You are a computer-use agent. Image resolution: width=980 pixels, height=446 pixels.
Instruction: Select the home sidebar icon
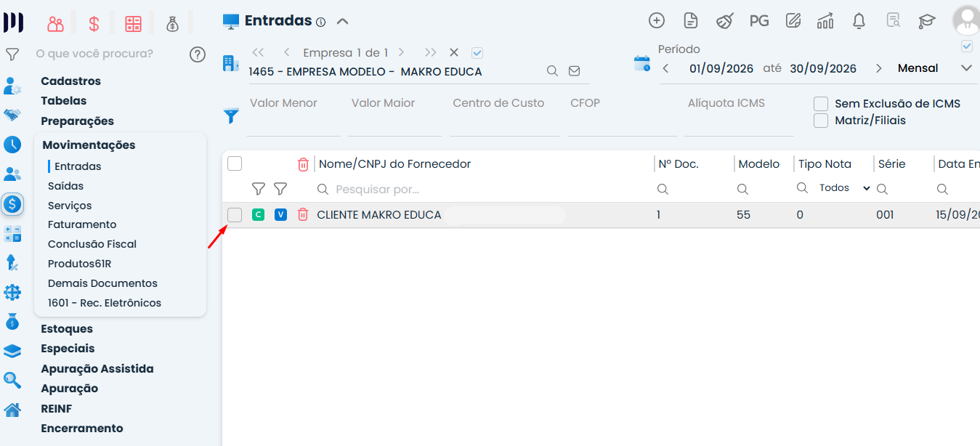tap(12, 410)
